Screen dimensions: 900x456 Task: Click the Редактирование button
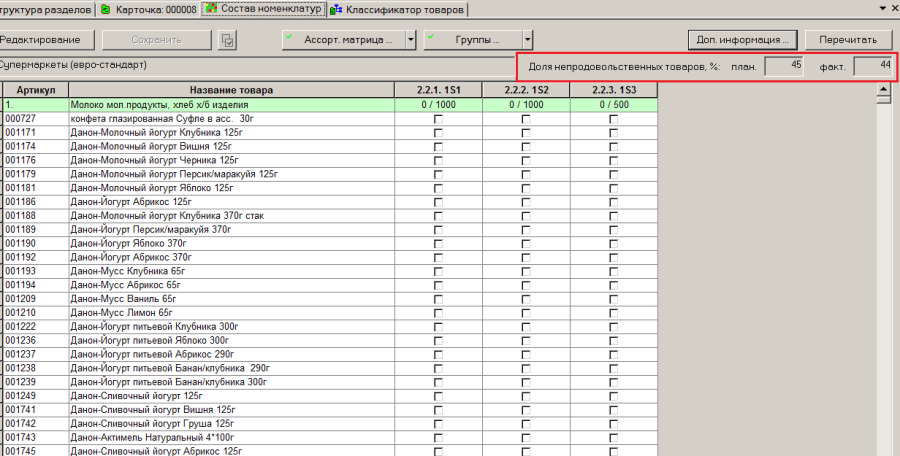(47, 40)
